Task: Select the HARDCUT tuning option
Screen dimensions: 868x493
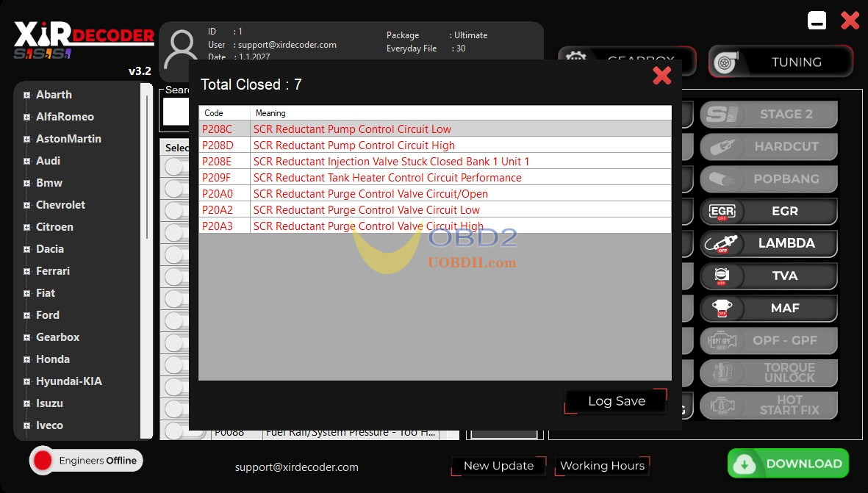Action: (x=768, y=147)
